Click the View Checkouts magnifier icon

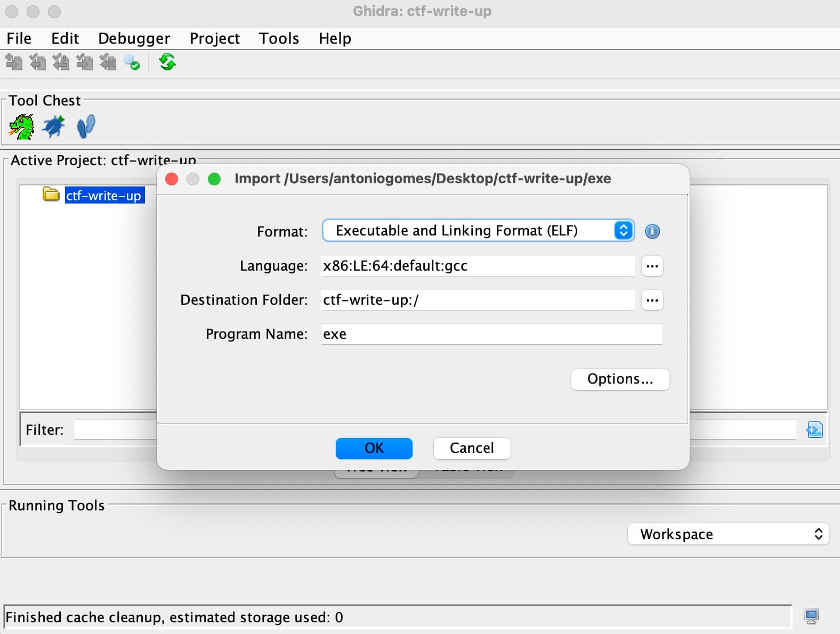click(131, 62)
